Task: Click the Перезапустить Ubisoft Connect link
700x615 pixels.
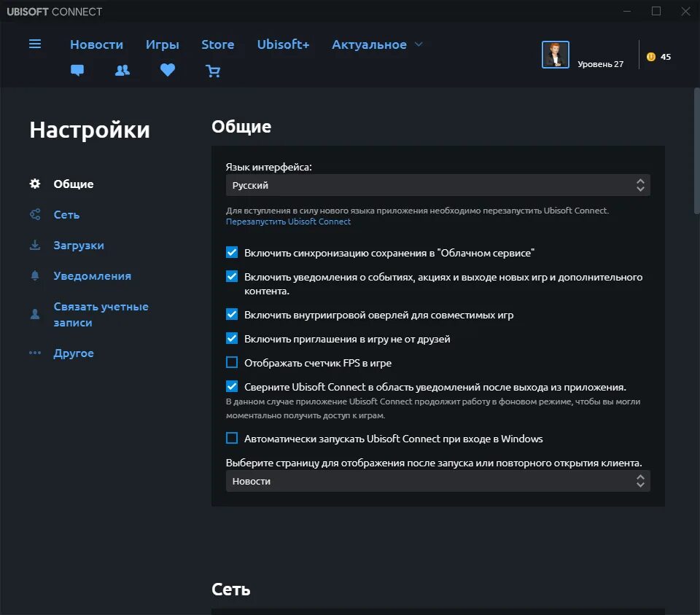Action: click(289, 222)
